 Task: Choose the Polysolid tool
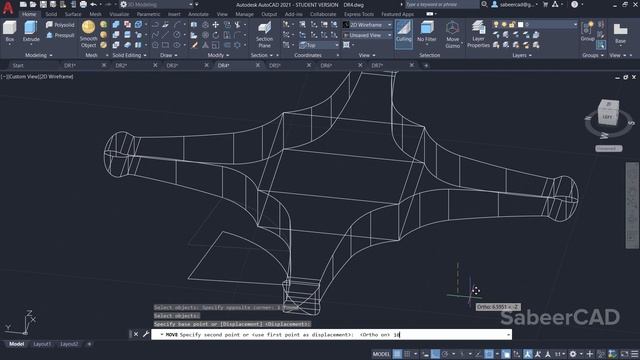(60, 25)
